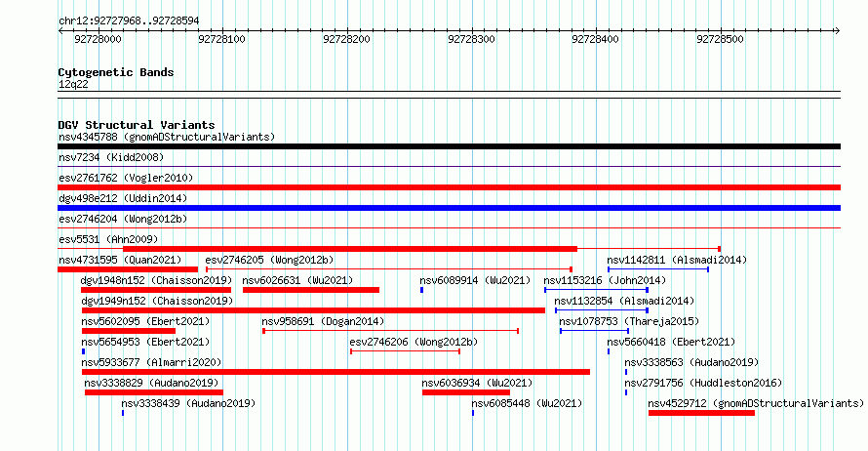
Task: Click the esv2746204 (Wong2012b) label
Action: pyautogui.click(x=123, y=219)
